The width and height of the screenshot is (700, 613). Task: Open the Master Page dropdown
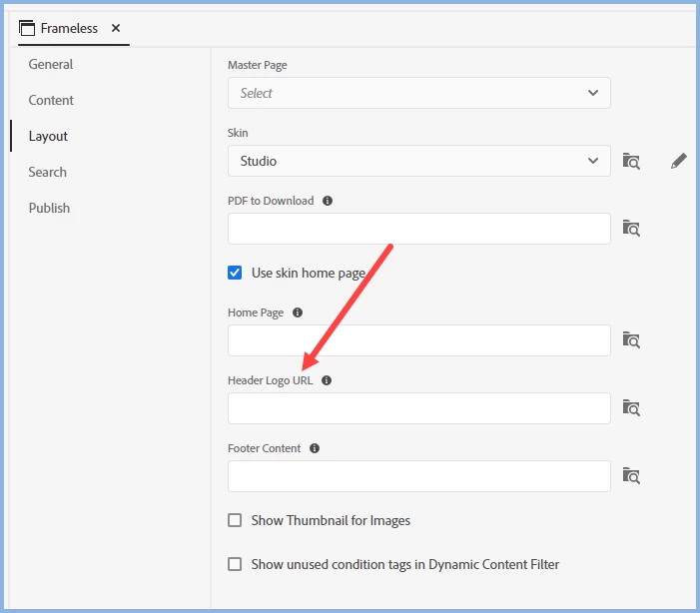[x=418, y=93]
